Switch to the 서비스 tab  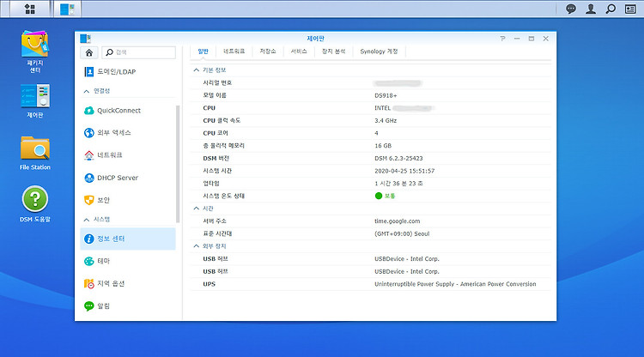tap(299, 51)
